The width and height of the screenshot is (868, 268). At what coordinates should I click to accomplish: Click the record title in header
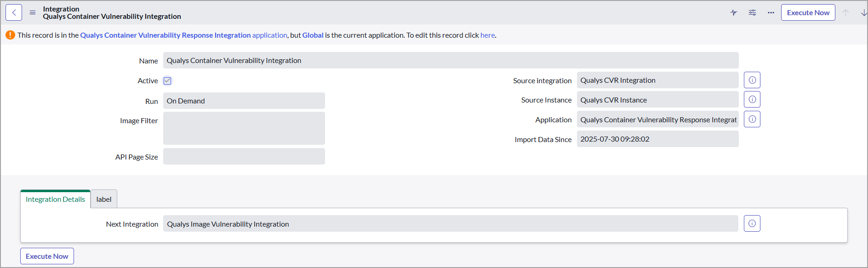click(x=112, y=17)
